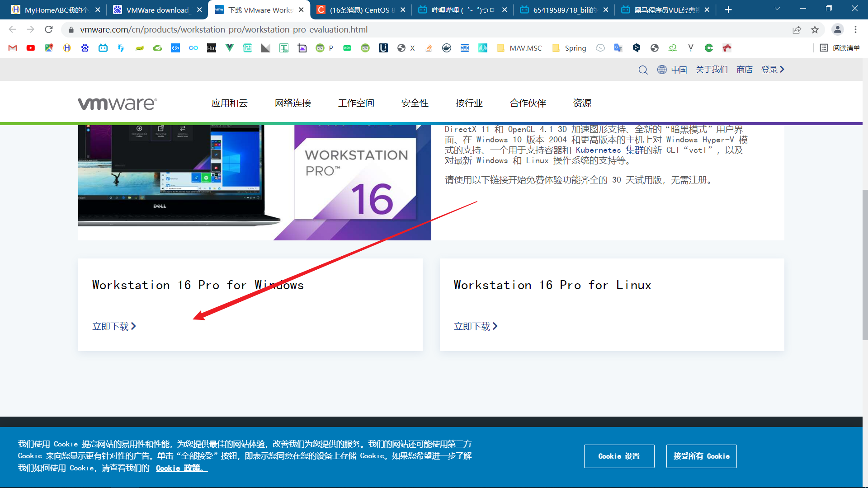
Task: Switch to 黑马程序员VUE tab
Action: coord(665,10)
